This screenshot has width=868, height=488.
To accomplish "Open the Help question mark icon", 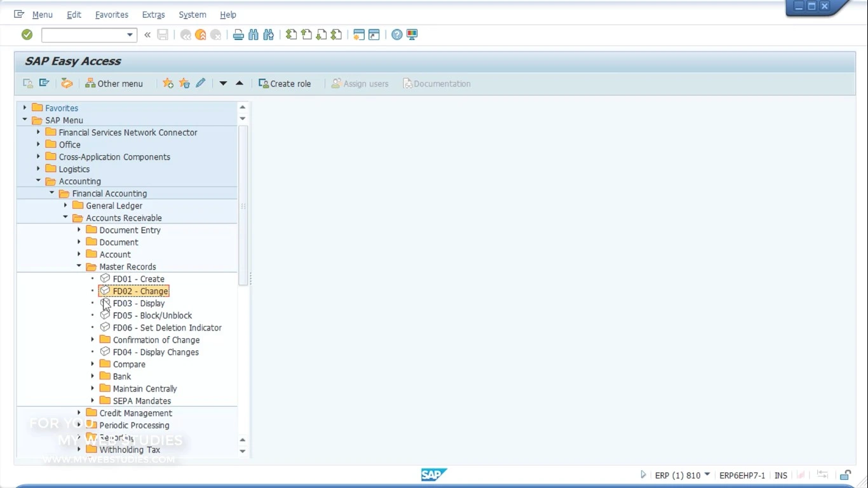I will pos(397,34).
